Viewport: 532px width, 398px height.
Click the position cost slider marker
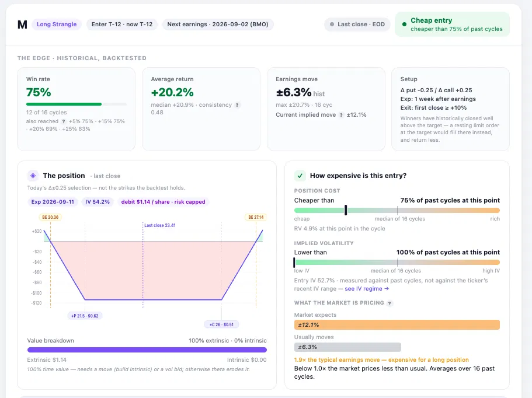[x=346, y=210]
